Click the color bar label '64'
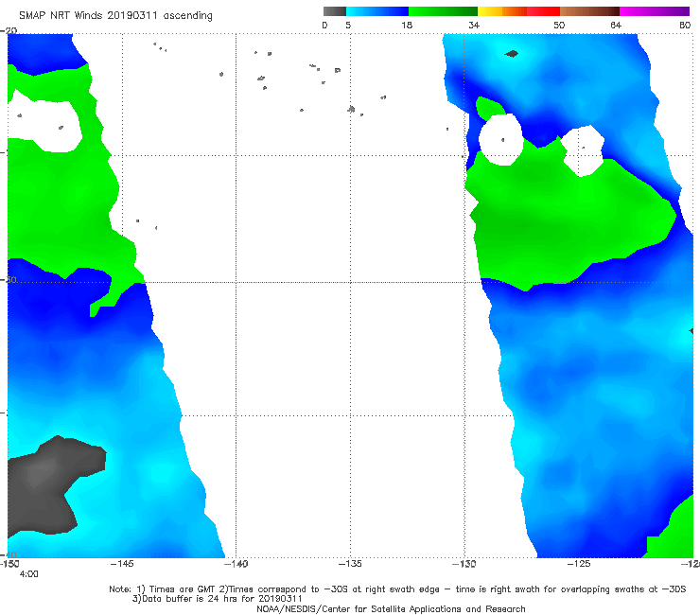Screen dimensions: 700x615 click(x=616, y=25)
